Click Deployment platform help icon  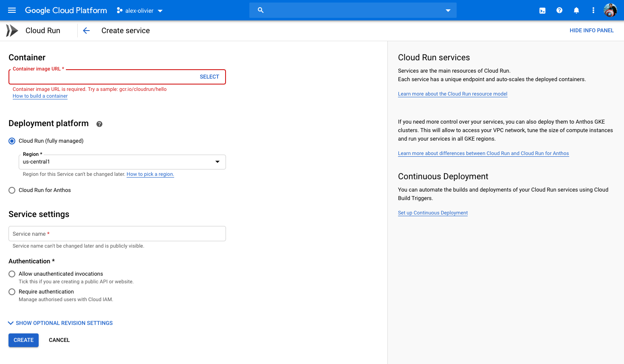[99, 124]
